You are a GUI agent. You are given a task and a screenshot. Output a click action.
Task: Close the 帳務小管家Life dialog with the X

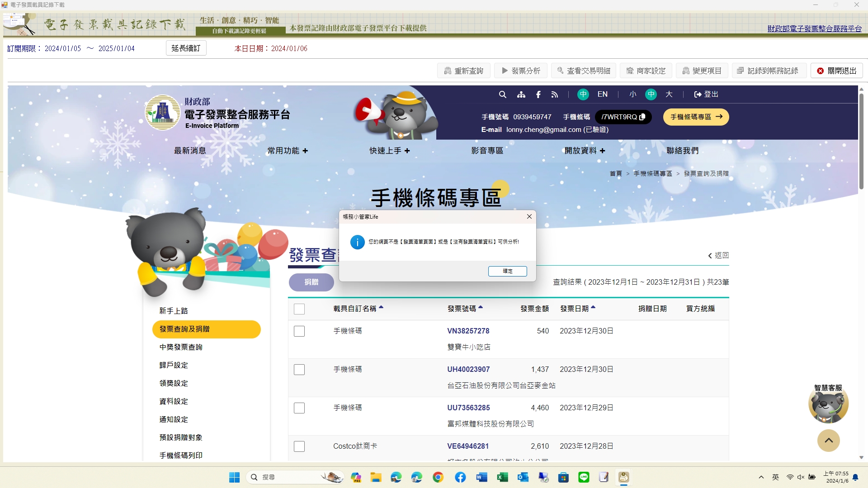(x=529, y=217)
